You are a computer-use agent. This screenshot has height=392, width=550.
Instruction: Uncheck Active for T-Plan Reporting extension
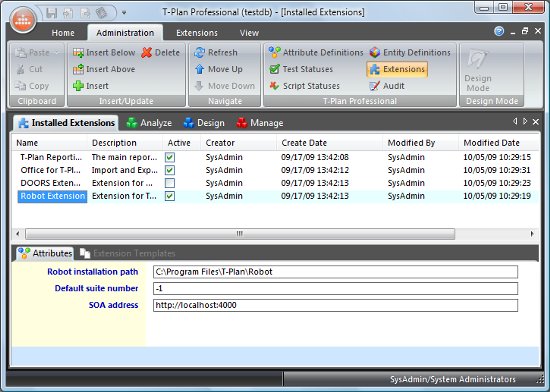pyautogui.click(x=170, y=157)
